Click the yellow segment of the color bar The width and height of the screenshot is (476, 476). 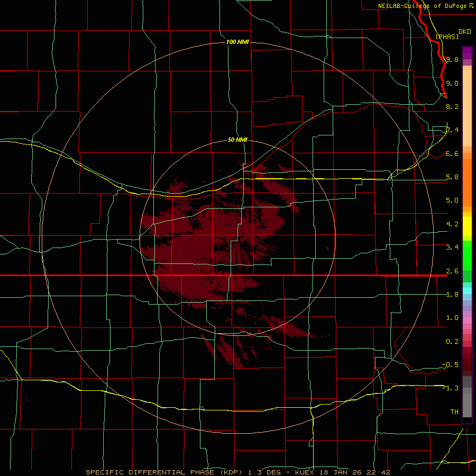[467, 226]
